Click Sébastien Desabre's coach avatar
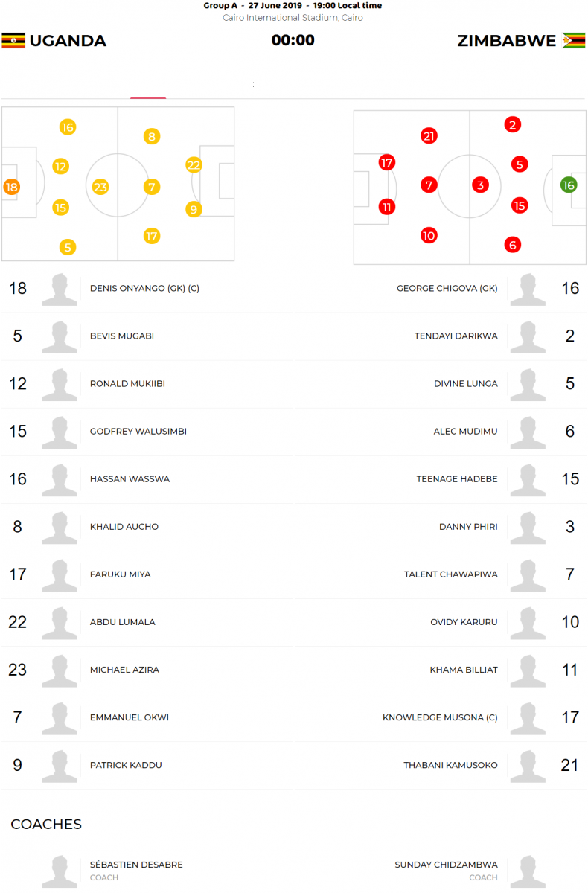 point(60,871)
